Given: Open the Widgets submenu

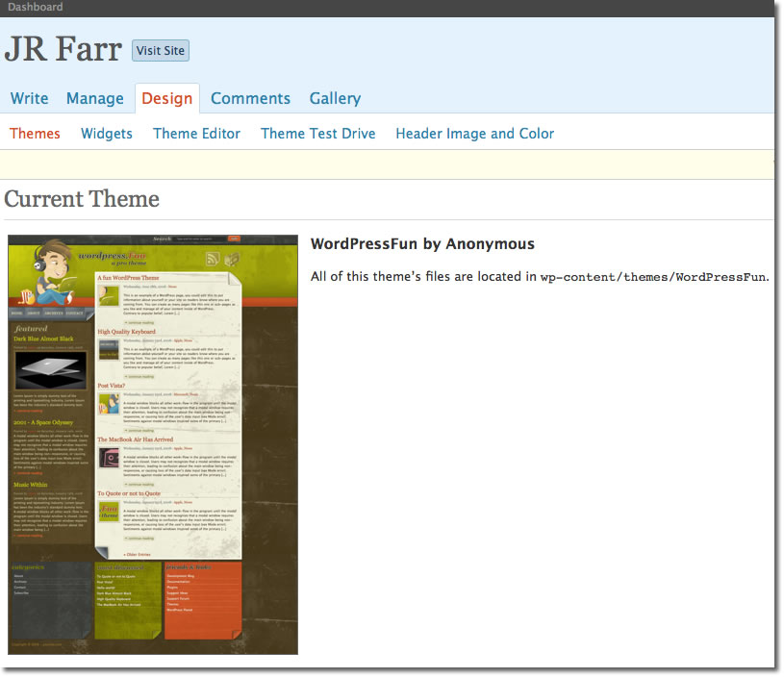Looking at the screenshot, I should tap(107, 134).
